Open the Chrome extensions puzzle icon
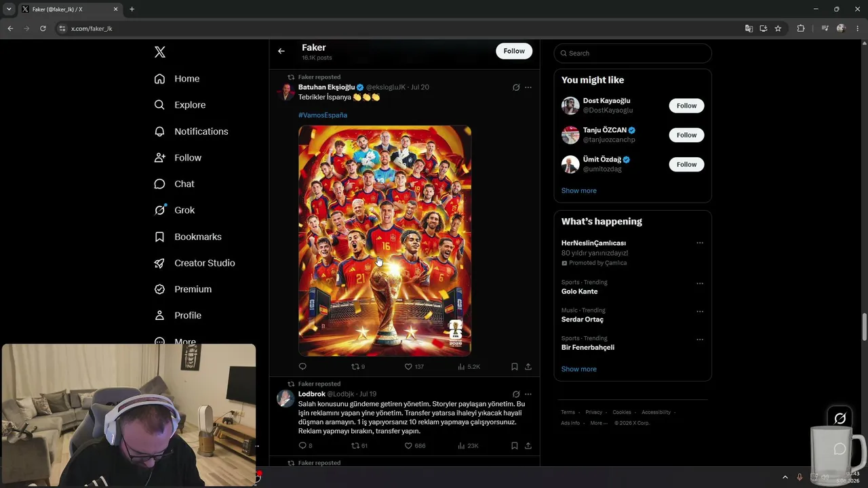 click(x=801, y=28)
